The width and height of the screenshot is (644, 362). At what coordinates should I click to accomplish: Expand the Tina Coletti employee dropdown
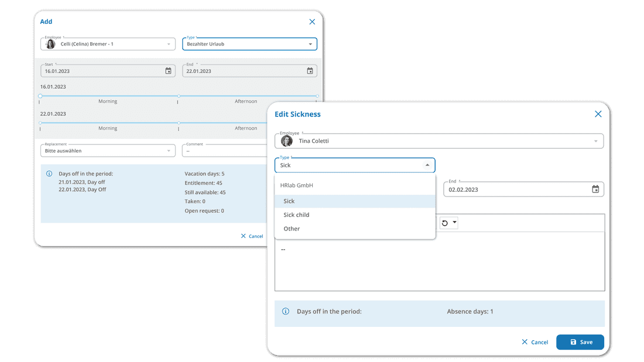(597, 141)
